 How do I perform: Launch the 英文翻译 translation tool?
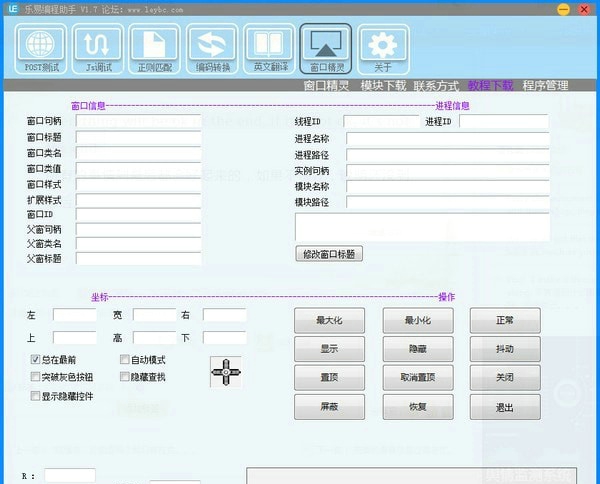(x=268, y=50)
